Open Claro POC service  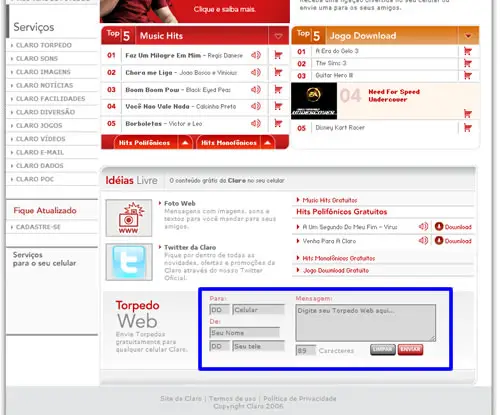[35, 179]
